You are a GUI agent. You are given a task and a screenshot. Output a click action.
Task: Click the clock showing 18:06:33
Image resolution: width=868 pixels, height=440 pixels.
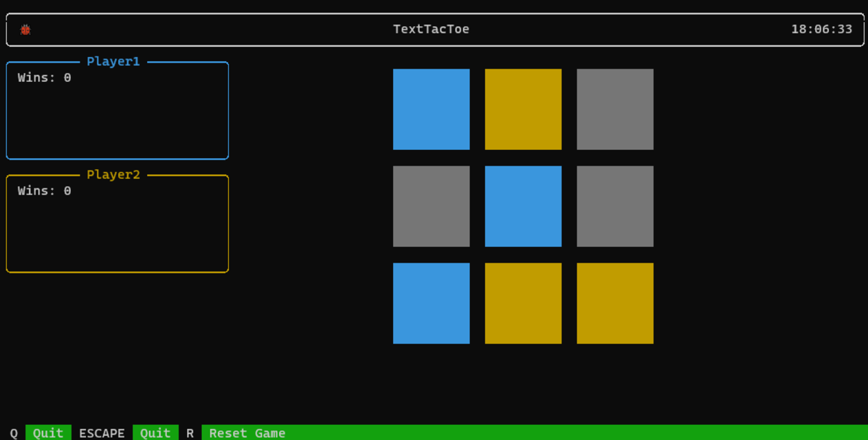pos(821,29)
